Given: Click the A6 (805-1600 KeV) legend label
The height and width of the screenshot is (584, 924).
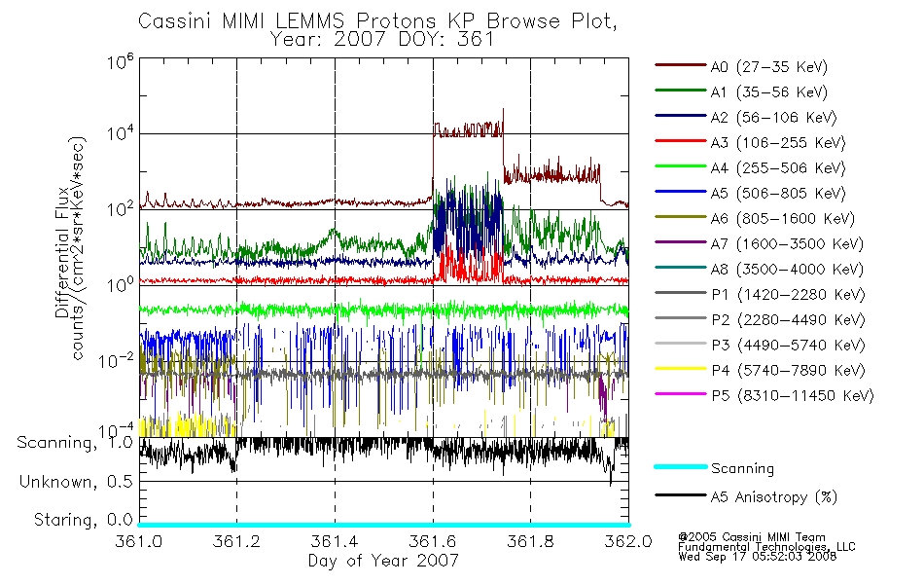Looking at the screenshot, I should click(782, 219).
